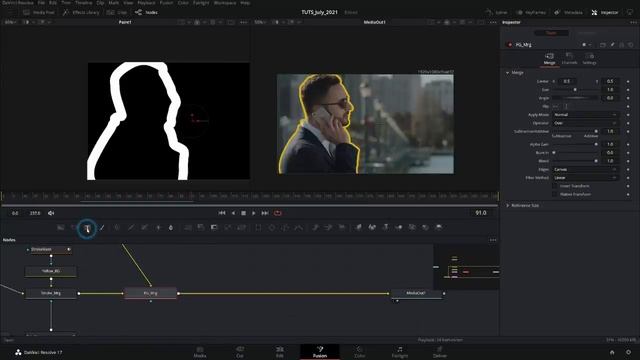The image size is (640, 360).
Task: Add a Channel Booleans node
Action: click(x=201, y=227)
